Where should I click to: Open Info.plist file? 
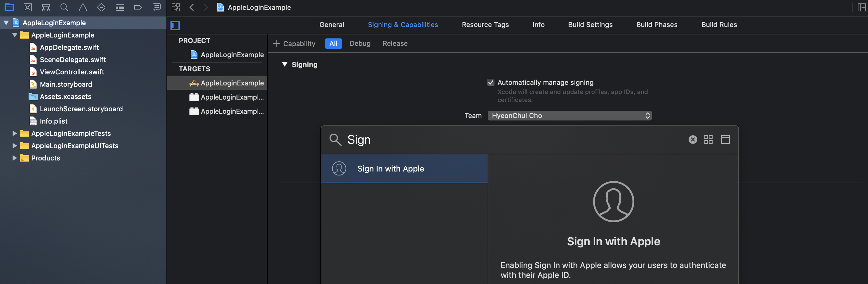click(x=53, y=121)
